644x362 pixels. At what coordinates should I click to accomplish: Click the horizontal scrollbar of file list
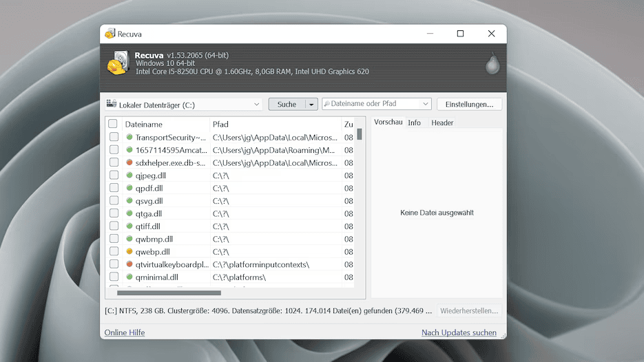point(169,292)
